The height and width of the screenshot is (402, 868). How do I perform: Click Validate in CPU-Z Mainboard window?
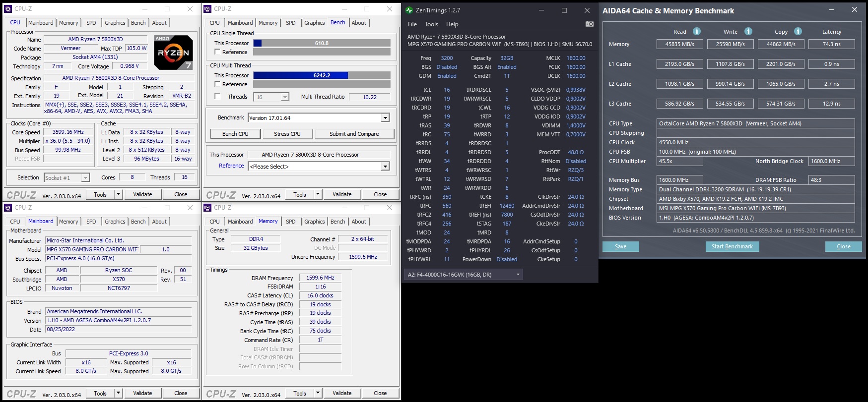click(142, 393)
